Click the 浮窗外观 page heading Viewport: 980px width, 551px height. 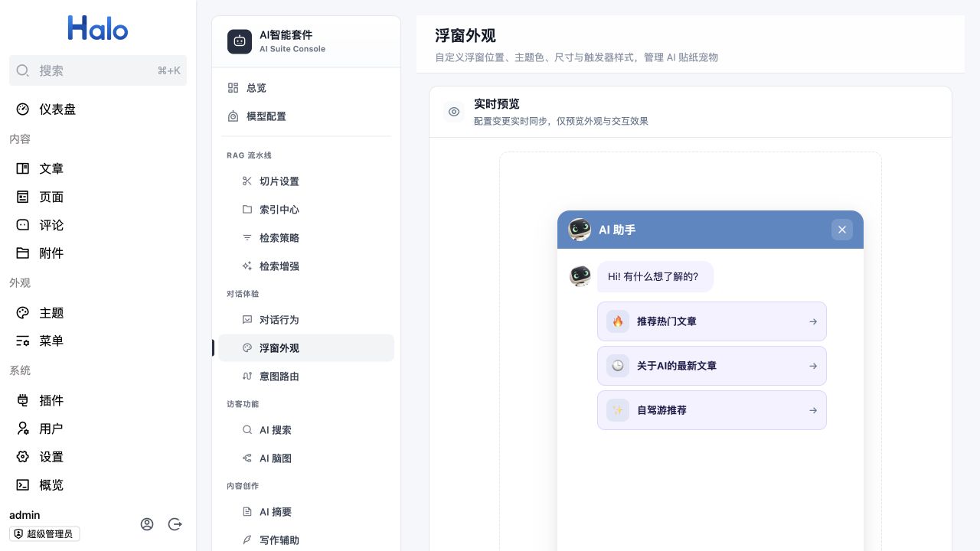[x=465, y=36]
